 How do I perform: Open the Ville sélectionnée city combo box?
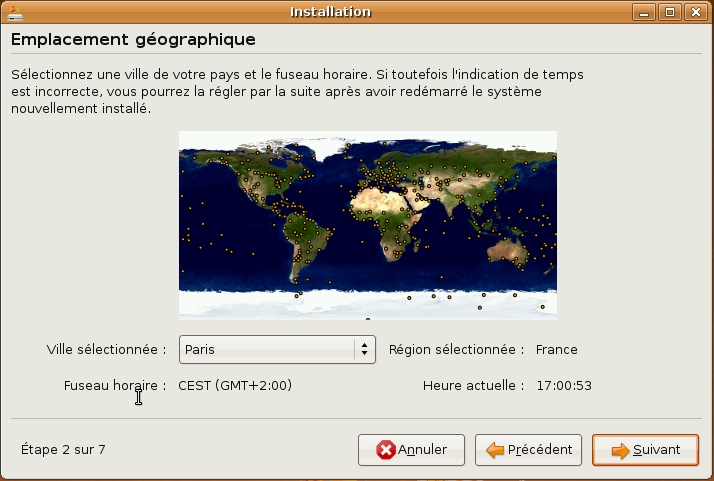pos(277,349)
